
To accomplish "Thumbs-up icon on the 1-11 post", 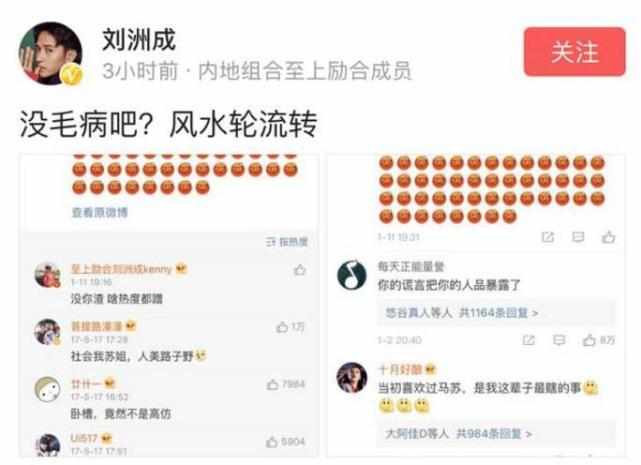I will click(608, 237).
